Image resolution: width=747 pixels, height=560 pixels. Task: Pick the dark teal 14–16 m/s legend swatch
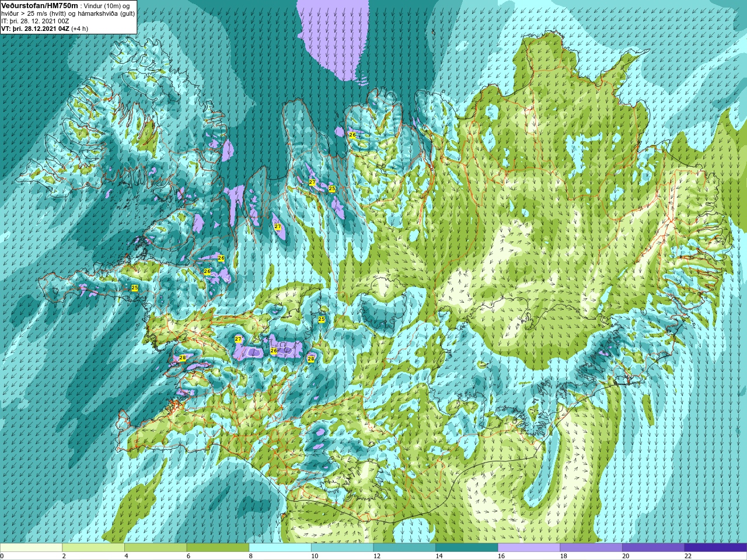click(466, 547)
